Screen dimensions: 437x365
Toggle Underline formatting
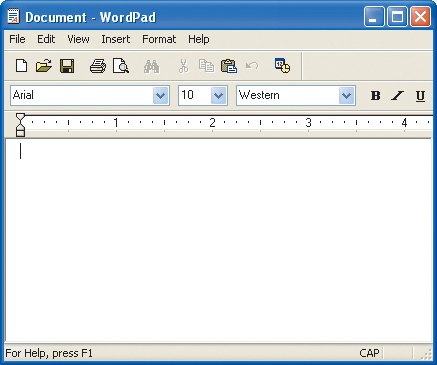(x=420, y=96)
